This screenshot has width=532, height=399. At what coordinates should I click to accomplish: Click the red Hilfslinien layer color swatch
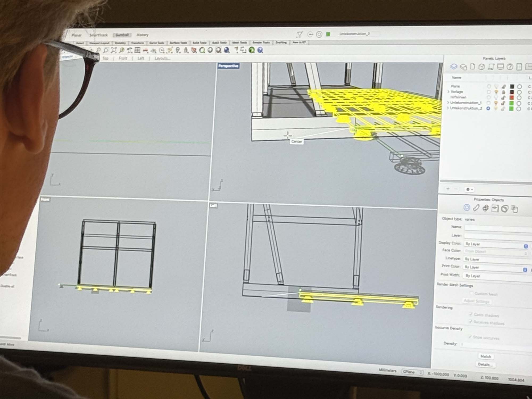(x=511, y=98)
